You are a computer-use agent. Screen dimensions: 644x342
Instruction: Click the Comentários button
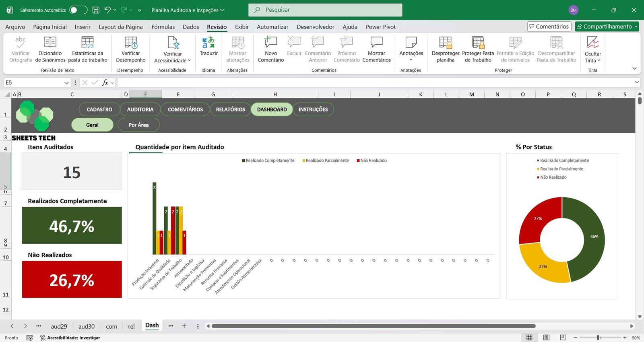tap(549, 27)
